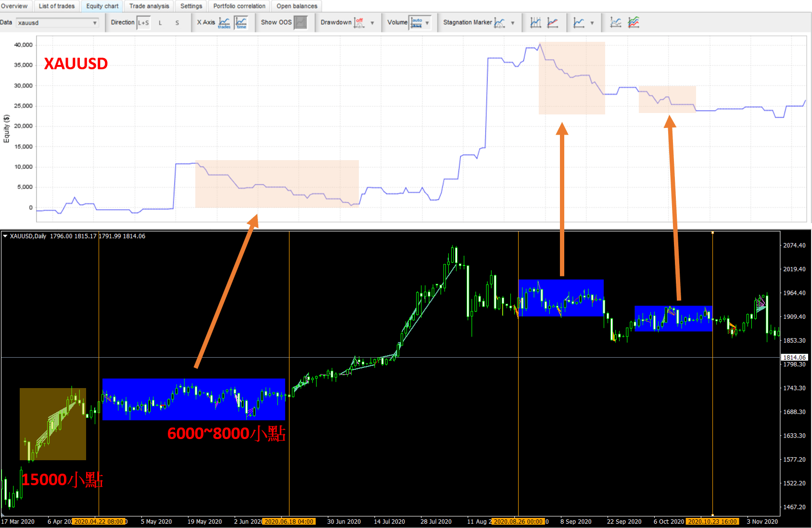Expand the Stagnation Marker dropdown arrow
Screen dimensions: 812x528
(513, 23)
